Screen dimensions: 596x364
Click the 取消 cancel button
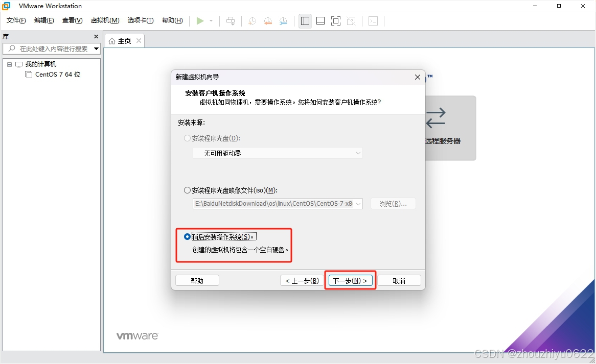click(399, 280)
